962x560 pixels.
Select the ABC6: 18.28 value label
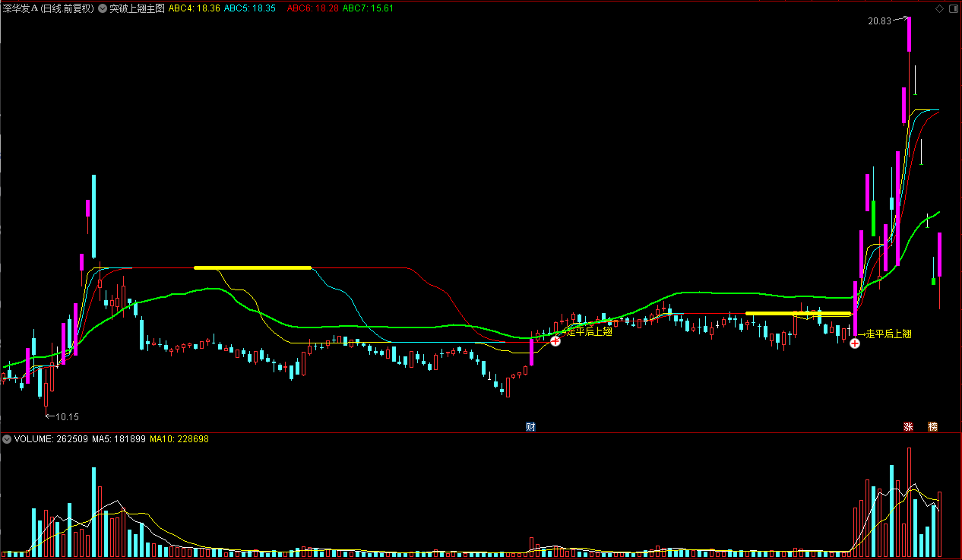pos(313,8)
